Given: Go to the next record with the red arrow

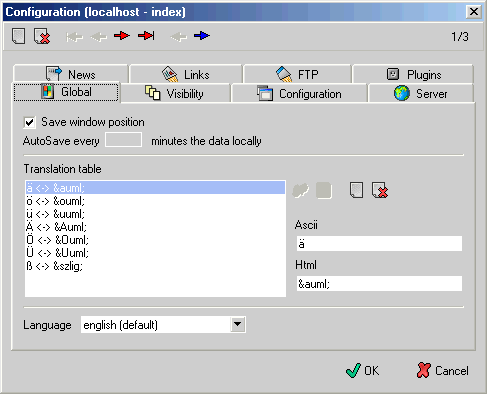Looking at the screenshot, I should [122, 35].
